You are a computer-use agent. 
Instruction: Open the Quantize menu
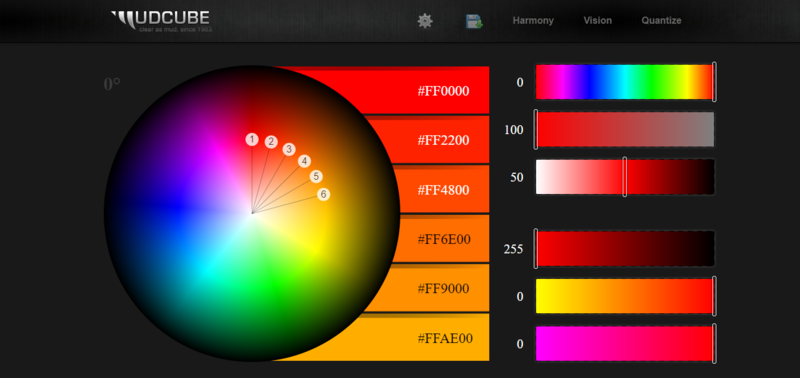pos(661,21)
